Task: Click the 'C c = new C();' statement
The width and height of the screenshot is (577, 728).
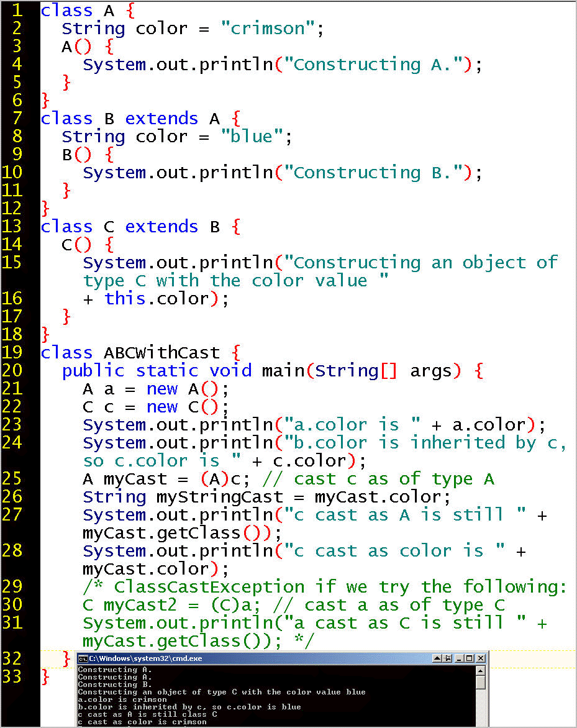Action: tap(155, 407)
